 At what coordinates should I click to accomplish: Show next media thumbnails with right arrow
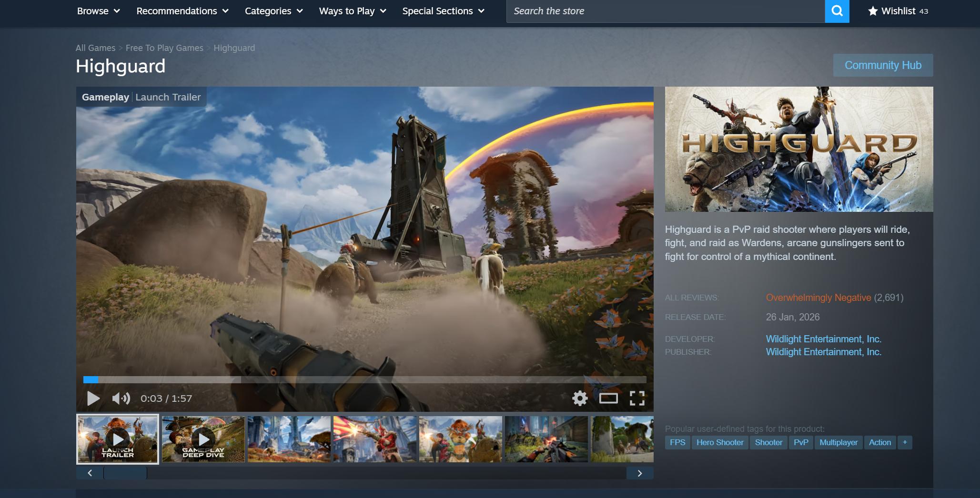pyautogui.click(x=640, y=473)
